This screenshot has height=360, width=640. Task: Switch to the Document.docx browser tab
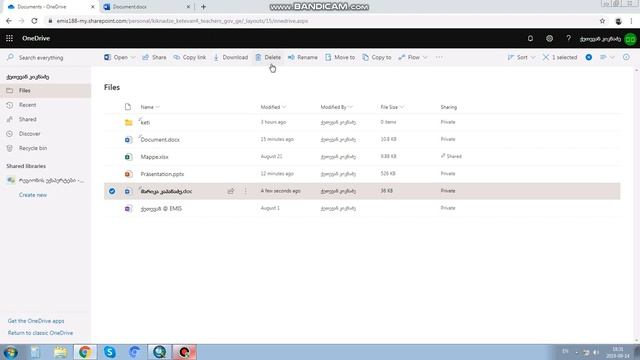pyautogui.click(x=147, y=7)
